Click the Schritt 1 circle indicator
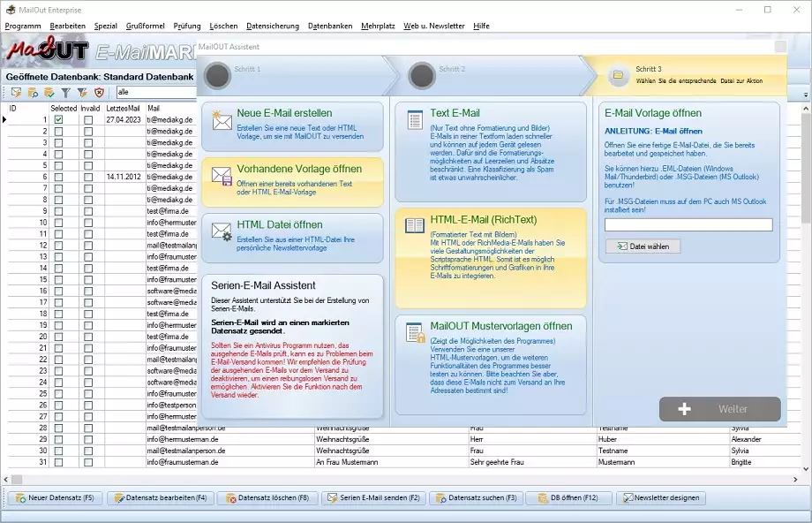This screenshot has height=523, width=812. point(217,76)
